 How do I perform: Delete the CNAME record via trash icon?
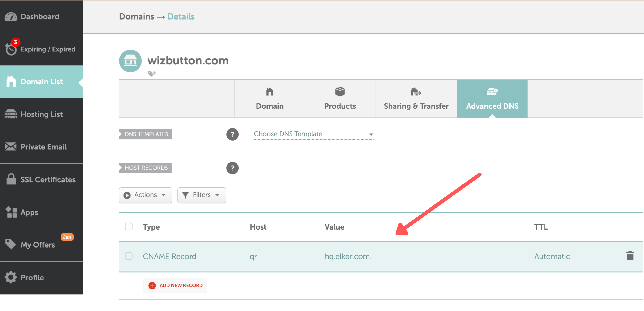[630, 256]
